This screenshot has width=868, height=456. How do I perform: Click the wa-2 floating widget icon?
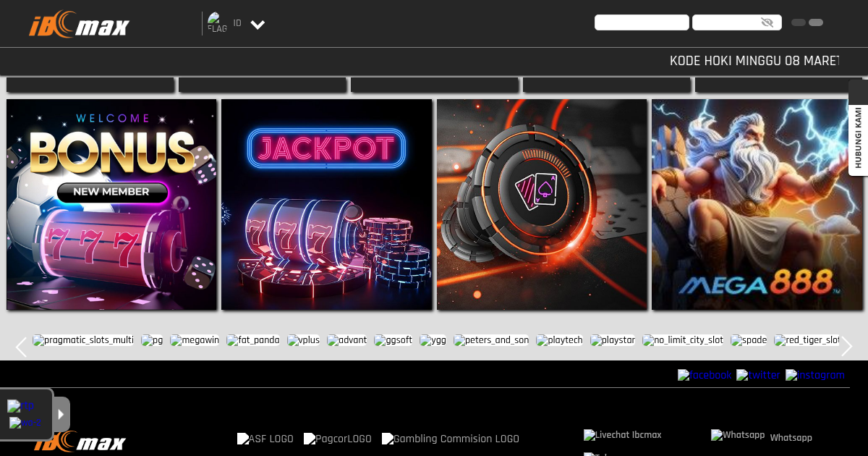25,423
